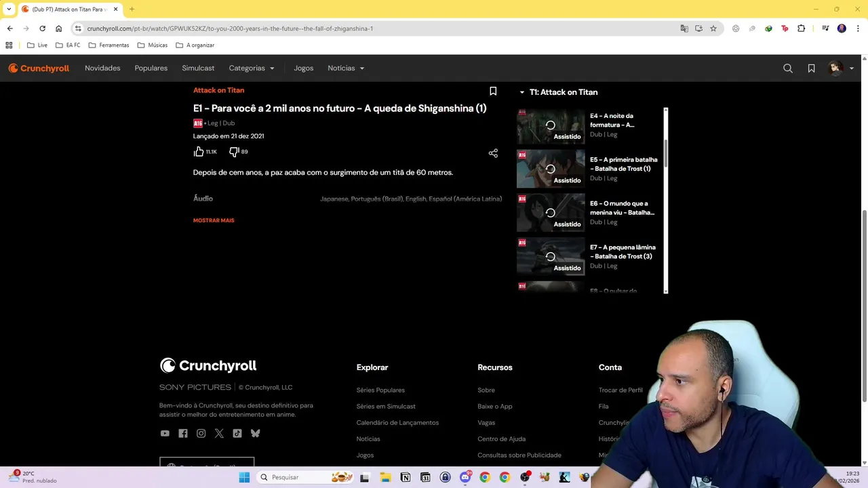868x488 pixels.
Task: Click the taskbar search box
Action: pos(307,477)
